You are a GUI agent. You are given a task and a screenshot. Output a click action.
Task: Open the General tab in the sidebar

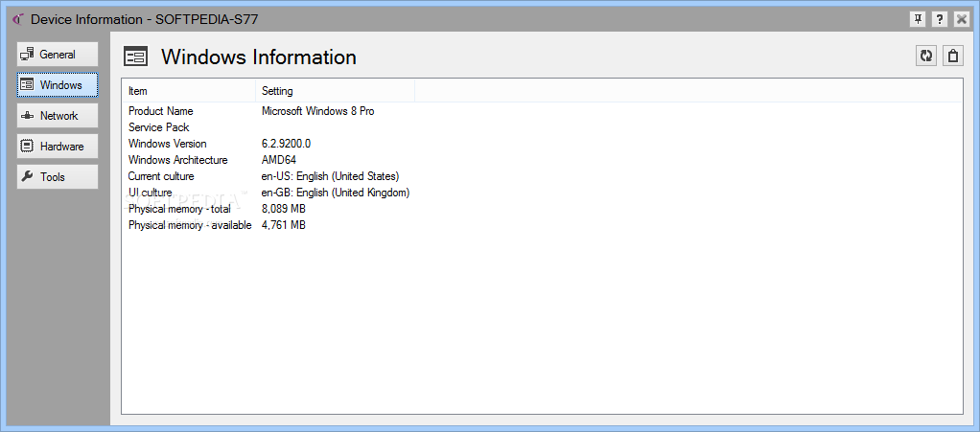[x=58, y=55]
